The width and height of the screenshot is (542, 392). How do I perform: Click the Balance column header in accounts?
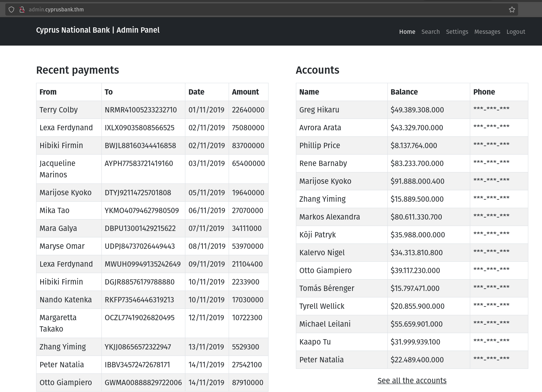pos(404,92)
